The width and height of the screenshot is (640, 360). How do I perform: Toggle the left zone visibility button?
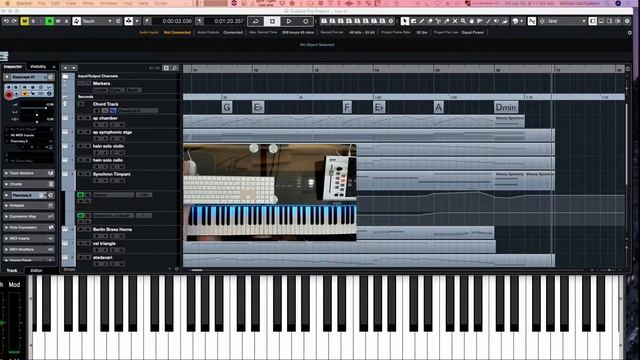click(x=593, y=21)
